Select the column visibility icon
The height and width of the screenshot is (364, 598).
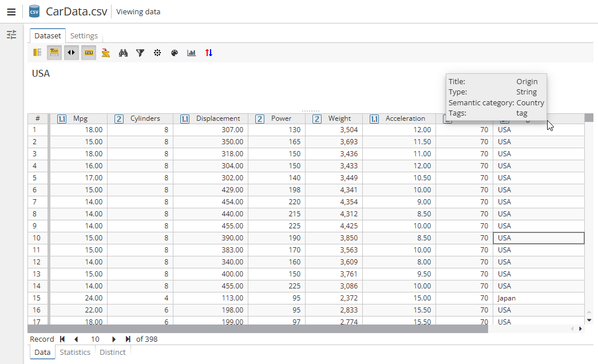[x=37, y=53]
